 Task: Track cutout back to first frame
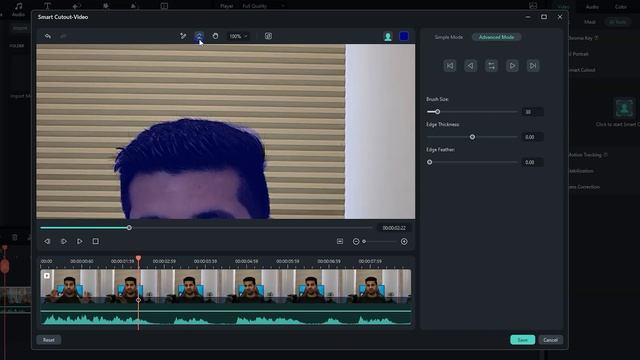coord(450,66)
